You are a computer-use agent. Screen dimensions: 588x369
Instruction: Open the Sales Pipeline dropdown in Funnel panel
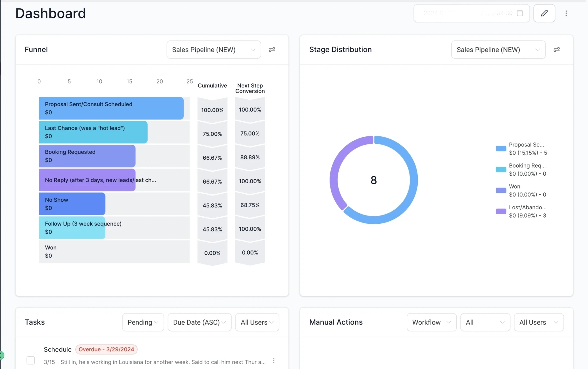213,49
